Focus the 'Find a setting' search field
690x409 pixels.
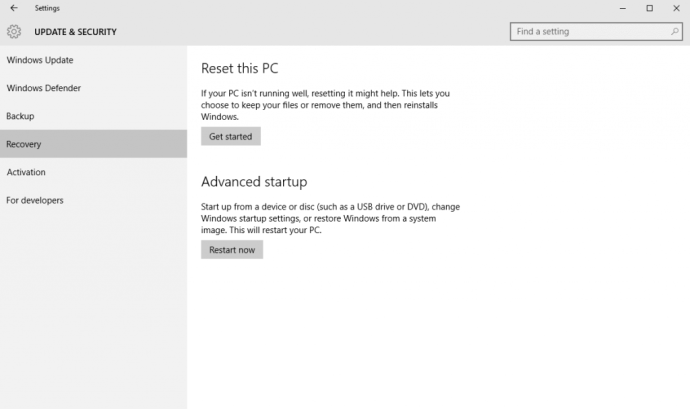(x=588, y=32)
